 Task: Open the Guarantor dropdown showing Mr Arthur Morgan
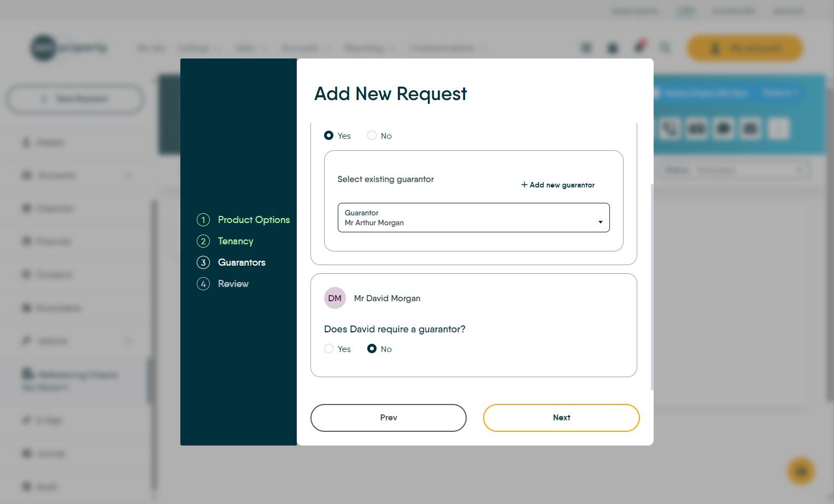click(474, 218)
